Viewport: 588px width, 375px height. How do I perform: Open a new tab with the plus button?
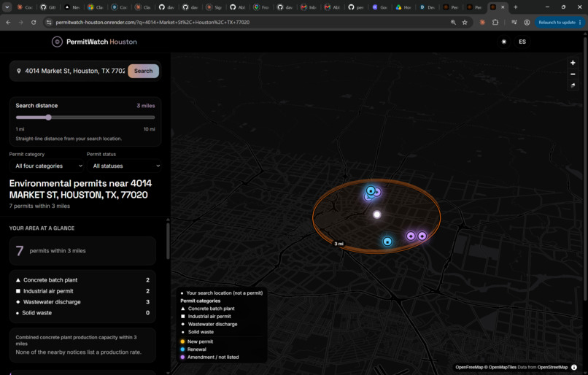point(516,7)
